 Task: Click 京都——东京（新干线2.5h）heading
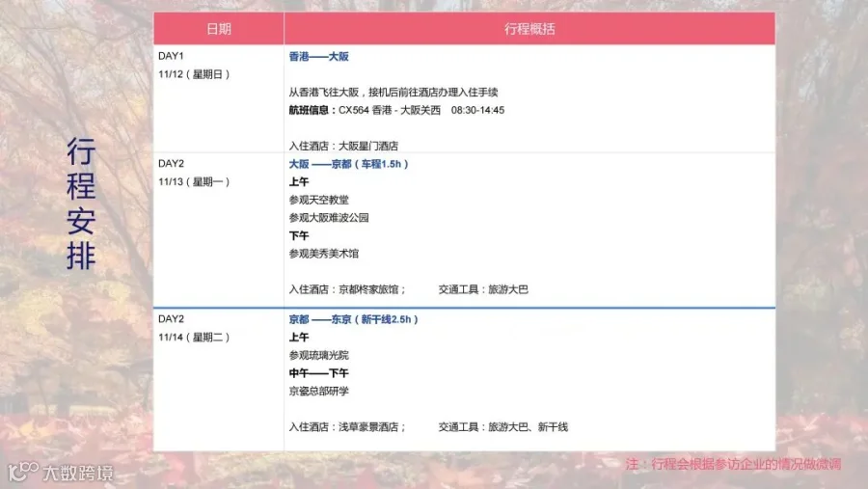click(x=354, y=319)
